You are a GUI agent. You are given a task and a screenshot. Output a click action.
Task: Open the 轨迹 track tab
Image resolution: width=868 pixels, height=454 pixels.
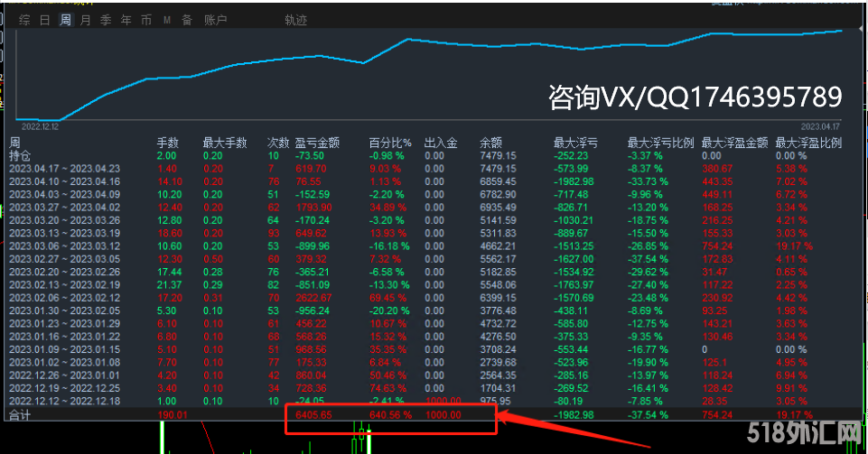click(295, 20)
